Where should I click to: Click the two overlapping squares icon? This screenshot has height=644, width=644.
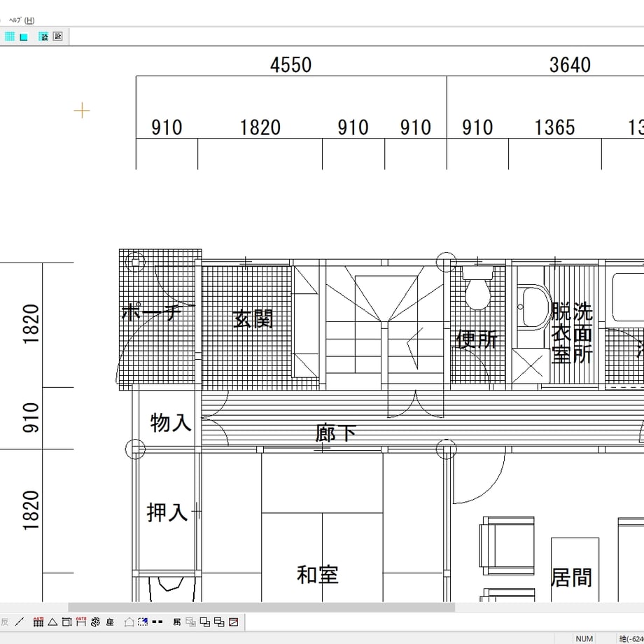pos(205,622)
